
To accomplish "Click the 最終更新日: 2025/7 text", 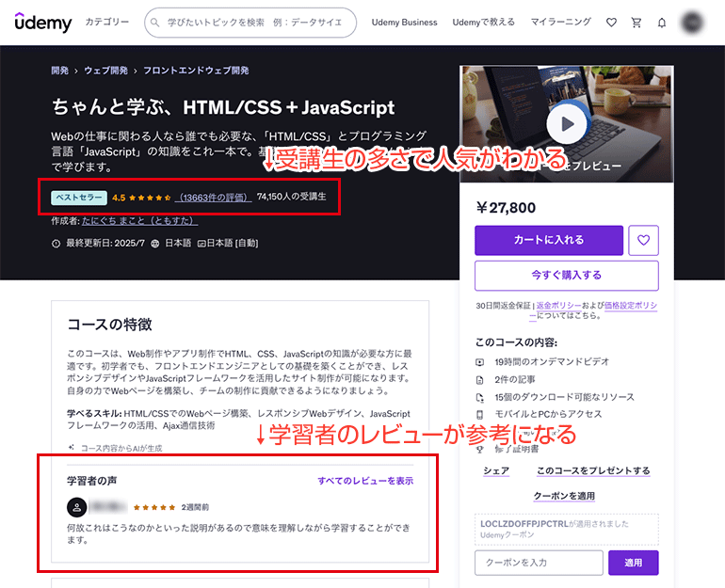I will coord(105,243).
